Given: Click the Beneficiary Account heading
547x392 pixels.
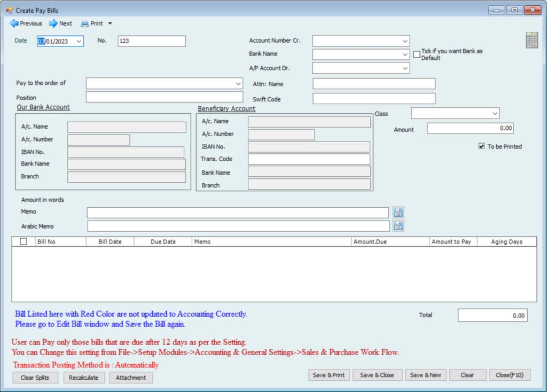Looking at the screenshot, I should click(226, 108).
